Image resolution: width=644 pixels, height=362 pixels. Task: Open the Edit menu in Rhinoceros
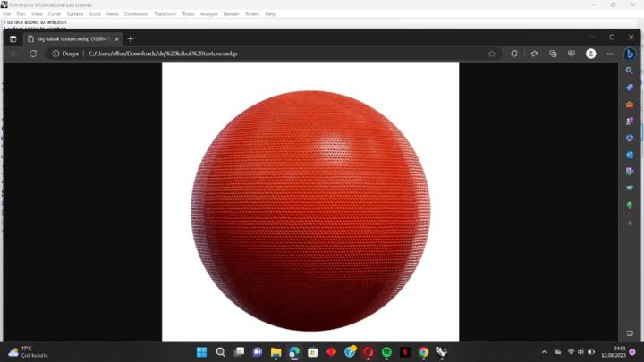21,14
